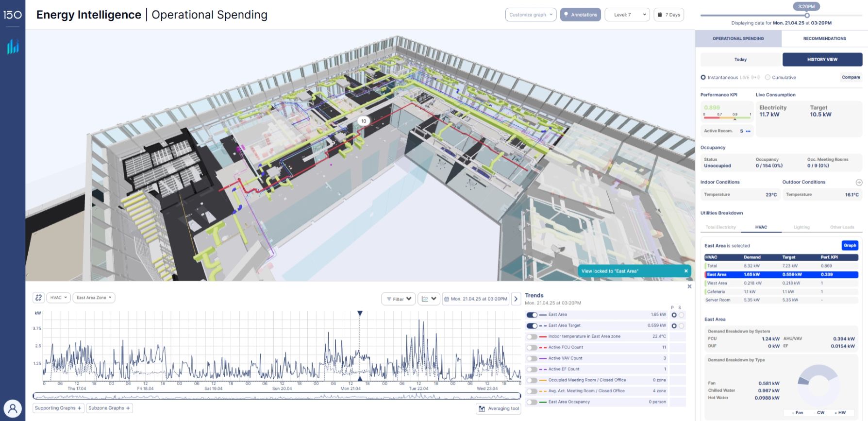Image resolution: width=868 pixels, height=421 pixels.
Task: Click the Performance KPI gauge bar
Action: [727, 118]
